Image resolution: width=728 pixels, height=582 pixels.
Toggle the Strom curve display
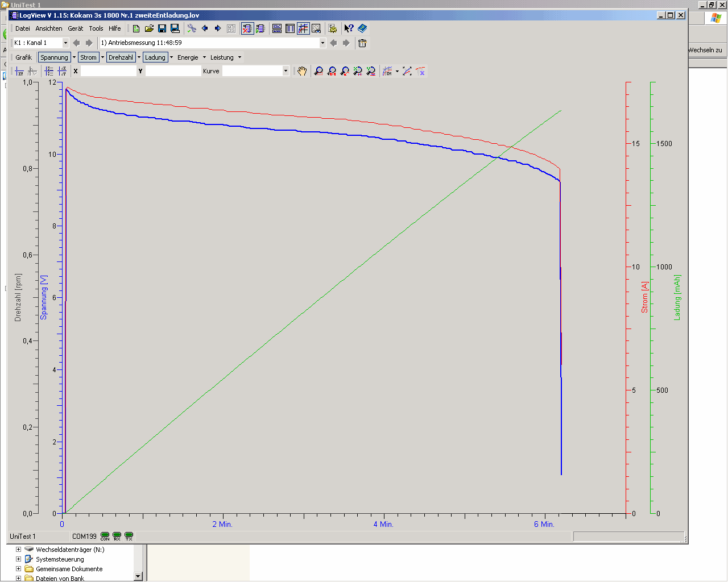[88, 57]
